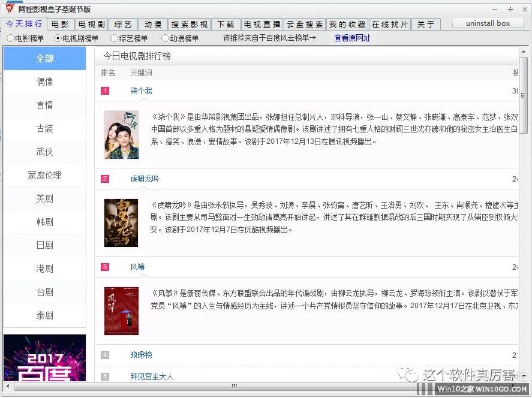Open the 在线找片 tab
532x398 pixels.
tap(389, 25)
